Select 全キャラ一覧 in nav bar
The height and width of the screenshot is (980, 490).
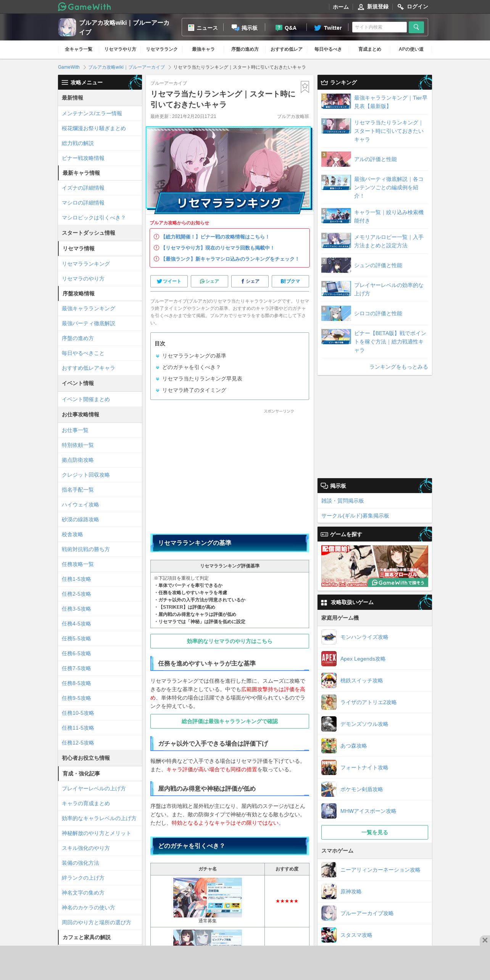pyautogui.click(x=79, y=49)
